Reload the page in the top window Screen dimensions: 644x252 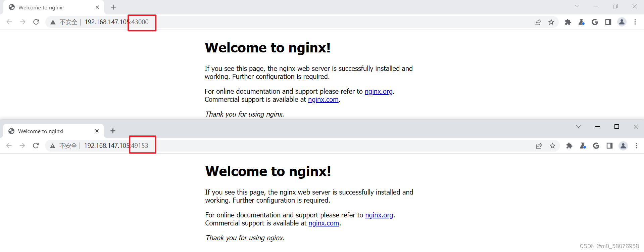pos(36,22)
